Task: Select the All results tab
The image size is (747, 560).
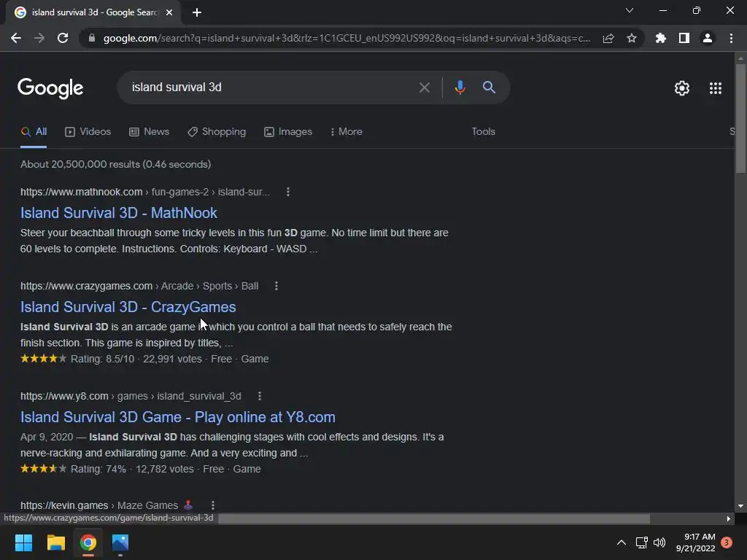Action: pyautogui.click(x=34, y=132)
